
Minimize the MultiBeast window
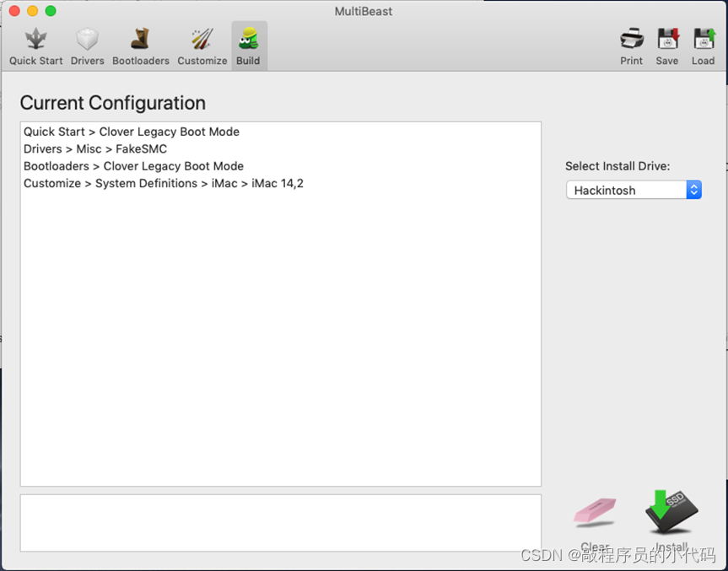pos(33,11)
